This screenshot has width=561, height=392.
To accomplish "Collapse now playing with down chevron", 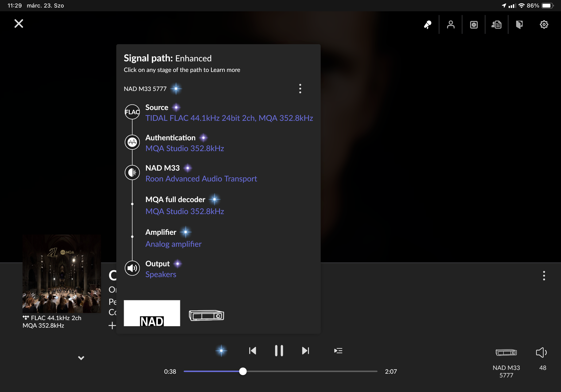I will click(x=81, y=358).
